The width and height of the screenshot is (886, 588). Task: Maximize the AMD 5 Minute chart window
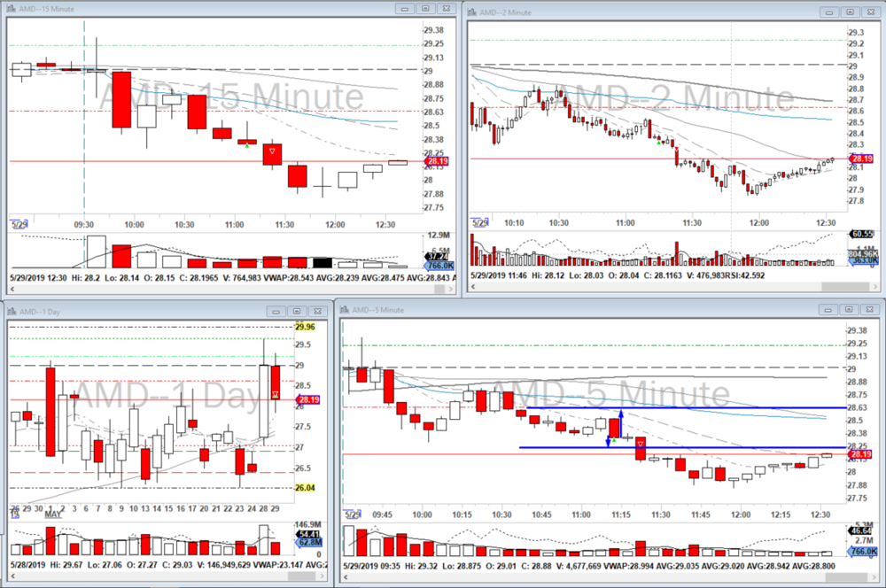pyautogui.click(x=850, y=311)
